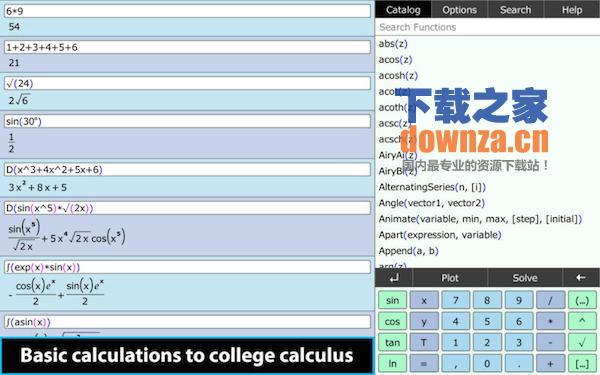This screenshot has height=375, width=600.
Task: Click the 6*9 input field
Action: point(187,11)
